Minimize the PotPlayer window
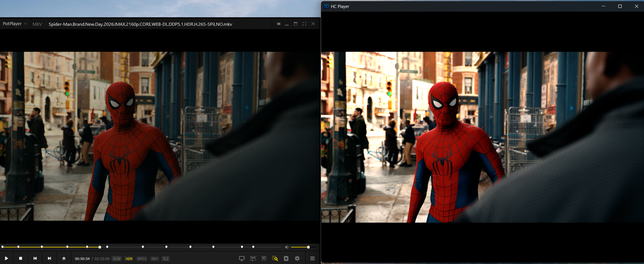This screenshot has height=264, width=644. click(x=287, y=24)
